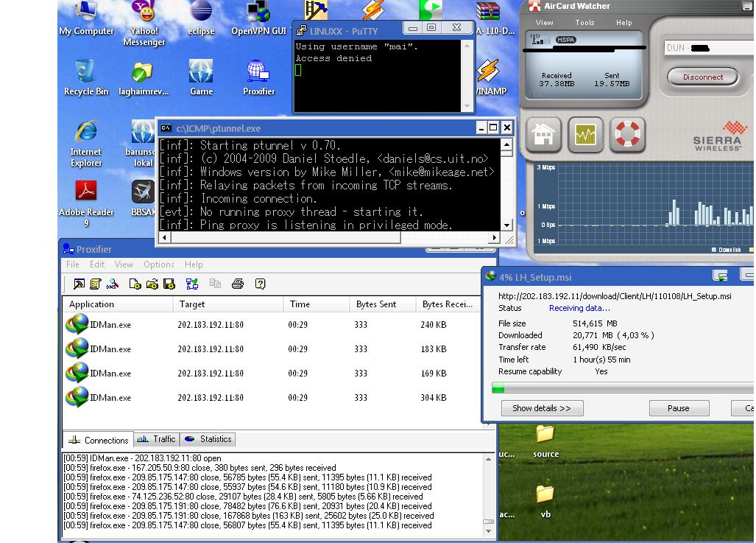Click scroll down arrow in ptunnel console
This screenshot has height=543, width=756.
[506, 225]
